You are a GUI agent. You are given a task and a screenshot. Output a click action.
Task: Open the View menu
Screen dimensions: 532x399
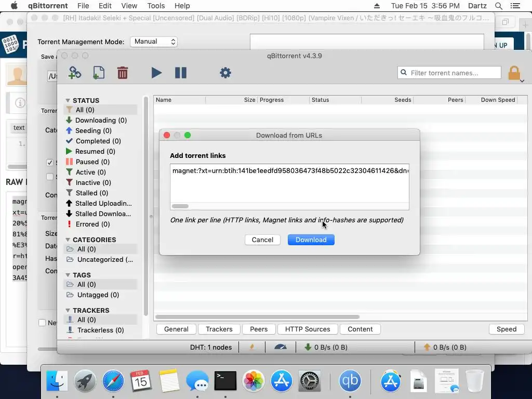click(x=129, y=6)
